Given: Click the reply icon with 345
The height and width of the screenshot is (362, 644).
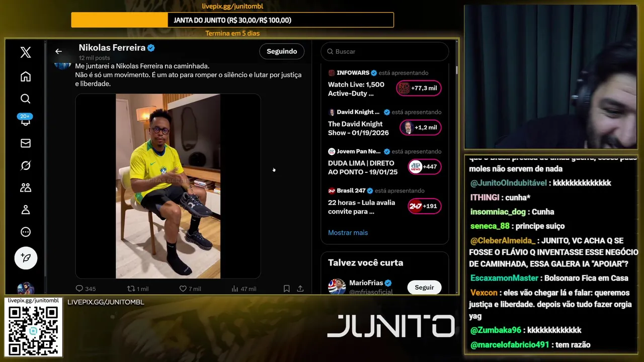Looking at the screenshot, I should point(79,289).
